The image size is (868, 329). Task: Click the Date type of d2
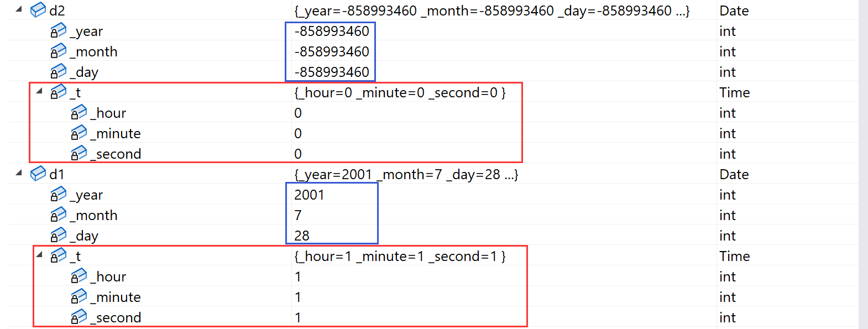(x=734, y=11)
